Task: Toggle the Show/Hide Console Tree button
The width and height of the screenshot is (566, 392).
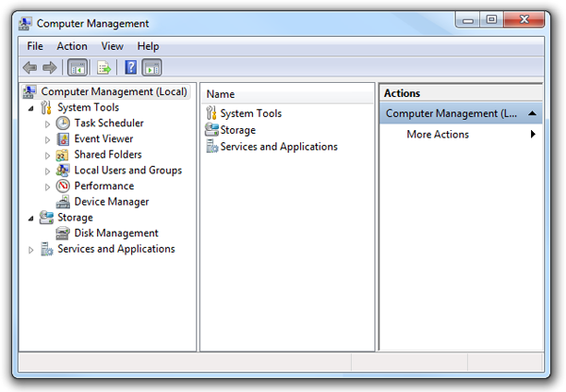Action: tap(77, 68)
